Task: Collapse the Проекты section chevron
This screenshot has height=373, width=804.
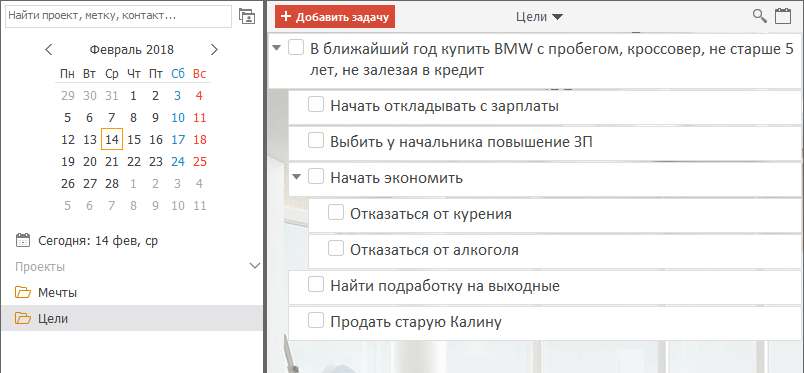Action: coord(254,266)
